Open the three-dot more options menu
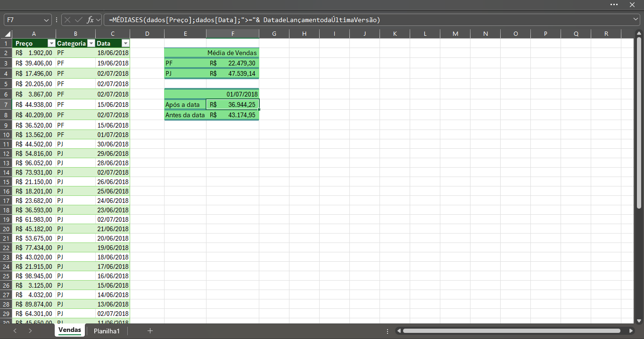Viewport: 644px width, 339px height. pyautogui.click(x=614, y=4)
